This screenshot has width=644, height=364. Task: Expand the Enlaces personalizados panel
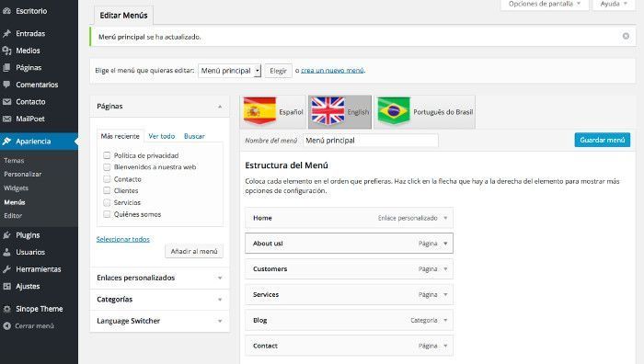click(x=220, y=278)
